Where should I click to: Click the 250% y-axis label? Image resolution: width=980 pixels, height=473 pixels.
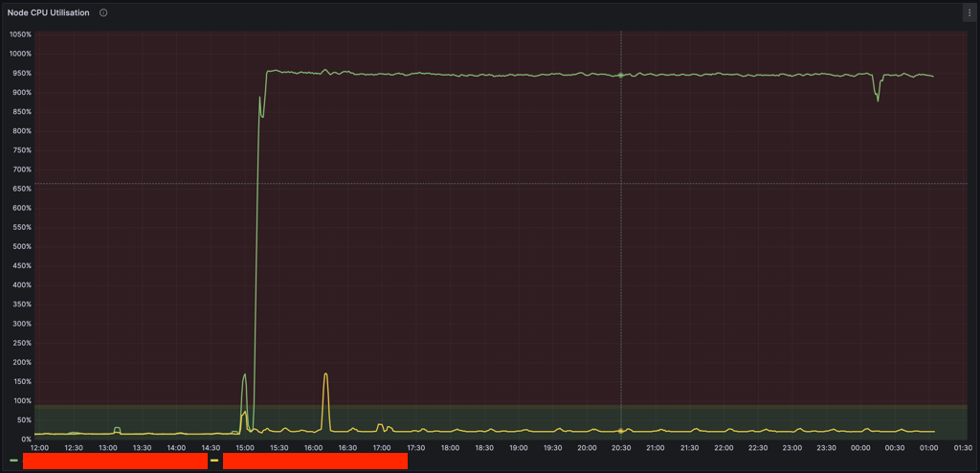click(x=22, y=344)
